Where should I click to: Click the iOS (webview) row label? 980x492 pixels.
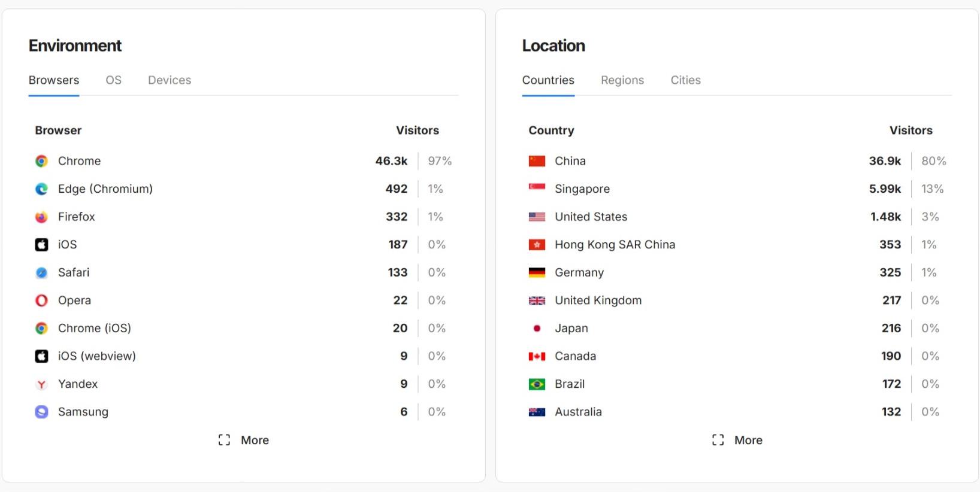(96, 356)
